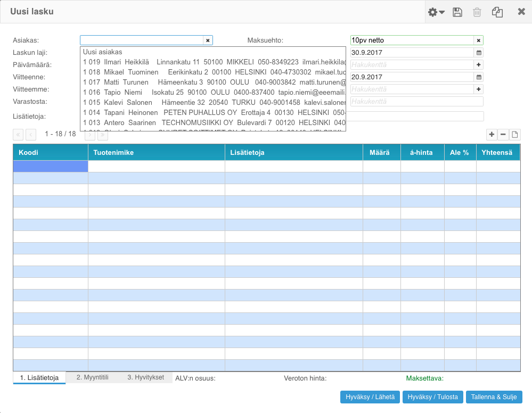
Task: Open calendar for date 20.9.2017
Action: tap(479, 77)
